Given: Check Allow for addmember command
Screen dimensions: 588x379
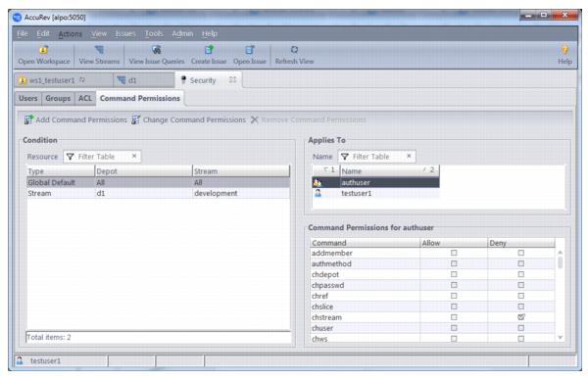Looking at the screenshot, I should 454,253.
